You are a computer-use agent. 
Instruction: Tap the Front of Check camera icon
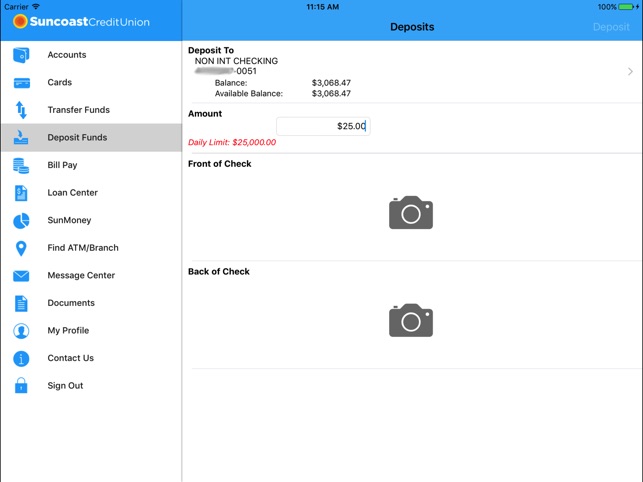(411, 212)
